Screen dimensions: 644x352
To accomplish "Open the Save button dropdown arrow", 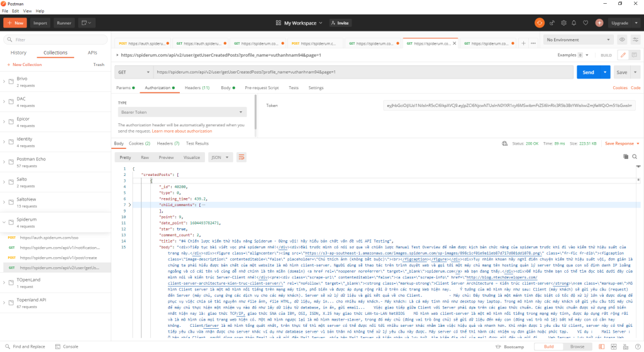I will (635, 72).
